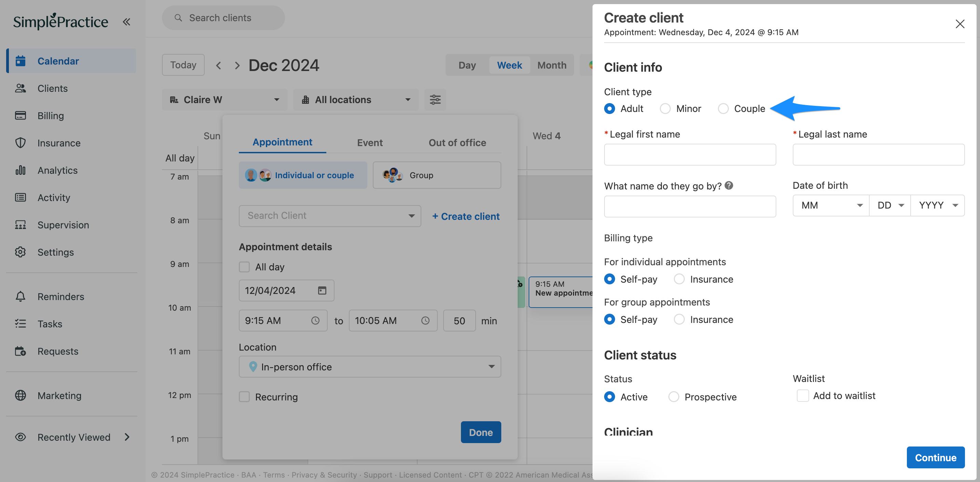Select the Active client status
Screen dimensions: 980x482
pyautogui.click(x=610, y=397)
